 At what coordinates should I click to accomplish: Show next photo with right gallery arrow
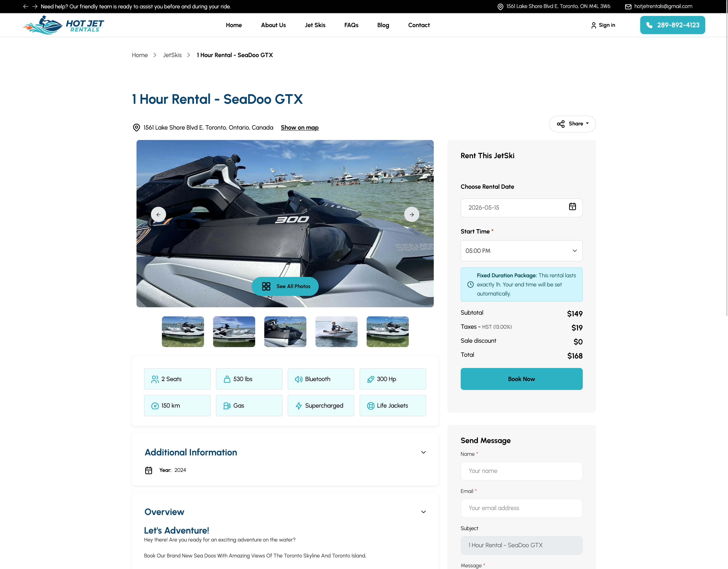coord(412,215)
